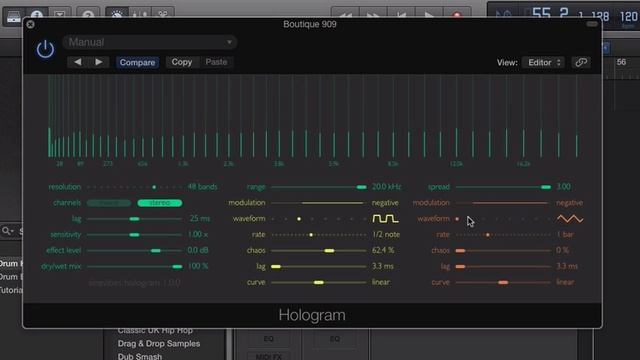Screen dimensions: 640x360
Task: Click the MIDI FX slot in mixer
Action: [269, 356]
